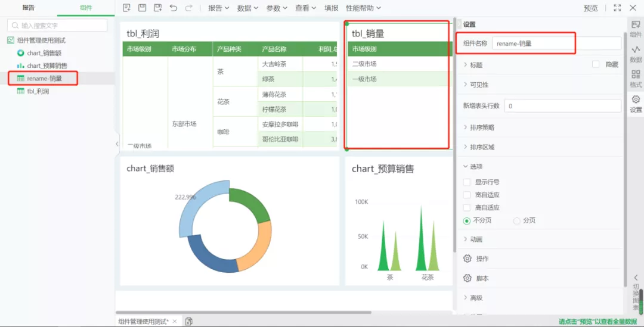
Task: Click the orange donut segment
Action: 258,248
